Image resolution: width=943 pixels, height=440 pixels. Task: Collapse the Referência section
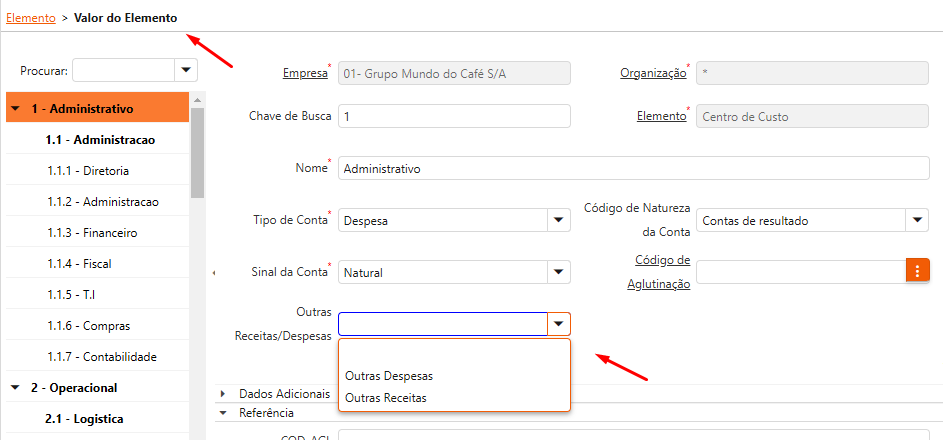(x=223, y=413)
